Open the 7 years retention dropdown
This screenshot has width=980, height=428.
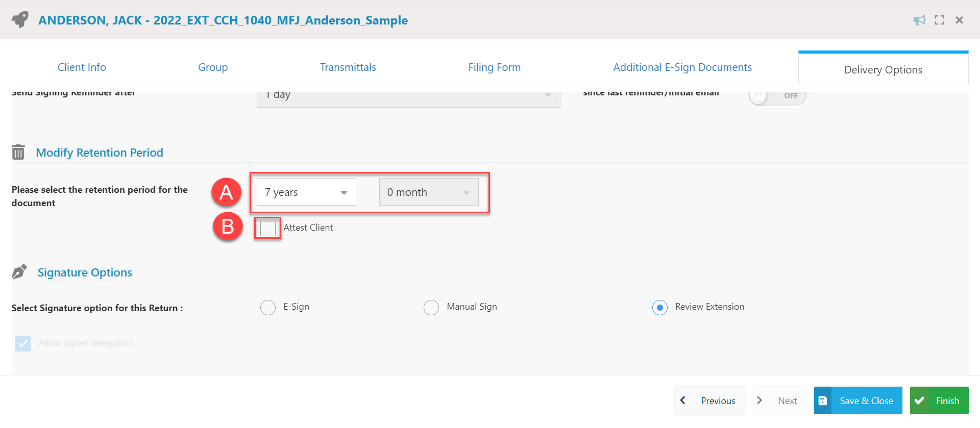[306, 192]
